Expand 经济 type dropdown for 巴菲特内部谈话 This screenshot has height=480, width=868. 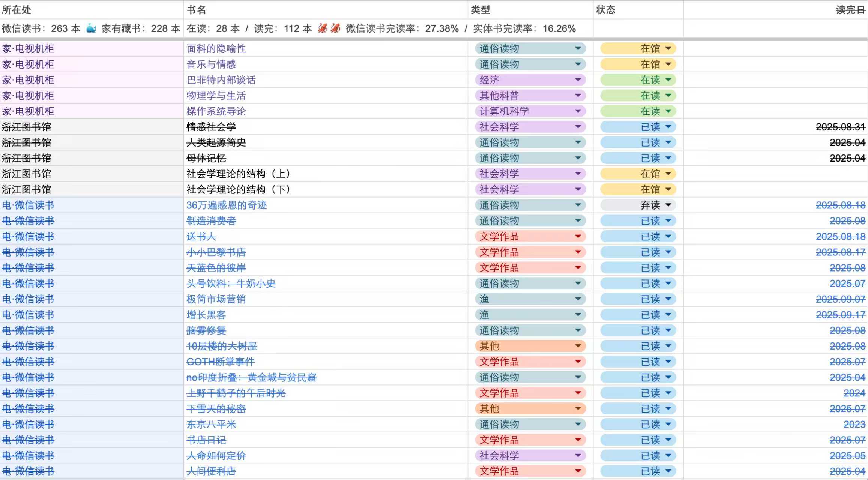coord(578,80)
